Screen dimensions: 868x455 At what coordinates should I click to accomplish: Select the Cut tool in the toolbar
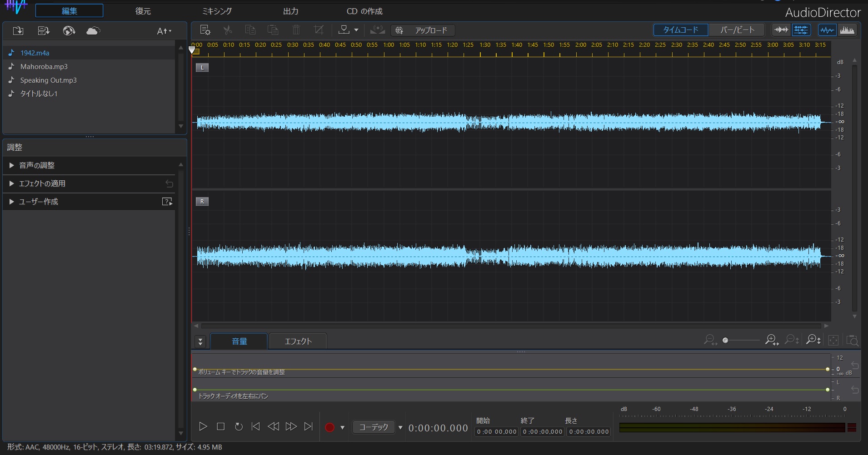228,30
